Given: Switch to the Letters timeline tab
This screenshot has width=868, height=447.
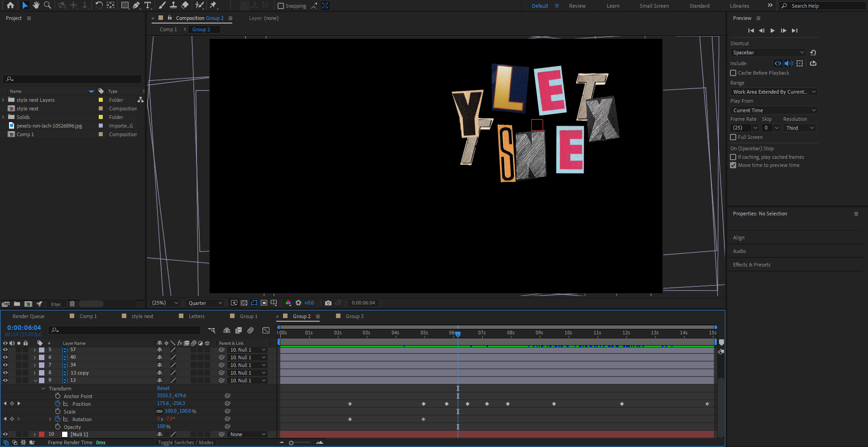Looking at the screenshot, I should tap(197, 316).
